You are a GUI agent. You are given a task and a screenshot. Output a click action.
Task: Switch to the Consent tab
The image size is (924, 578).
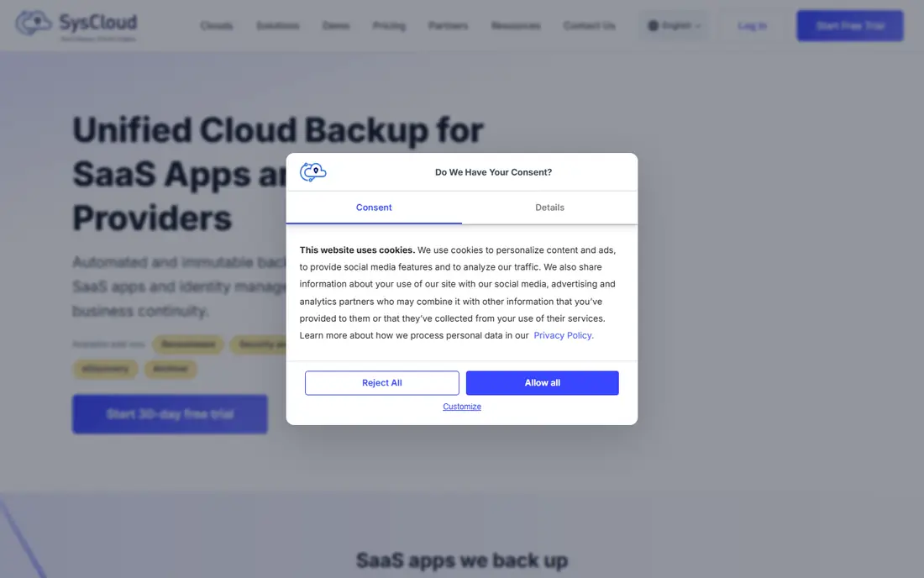click(x=374, y=208)
